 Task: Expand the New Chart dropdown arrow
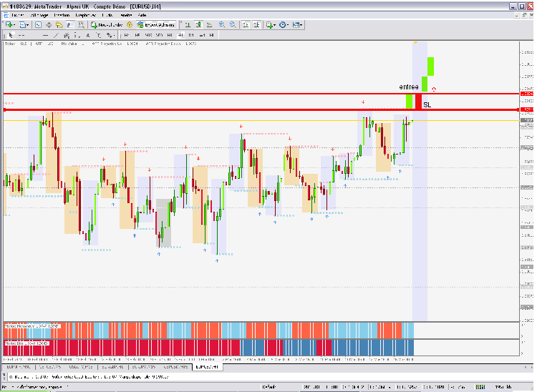tap(14, 25)
